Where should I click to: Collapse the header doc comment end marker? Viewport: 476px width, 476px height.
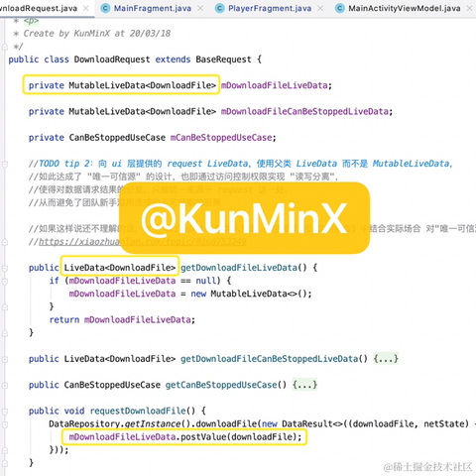click(x=5, y=47)
